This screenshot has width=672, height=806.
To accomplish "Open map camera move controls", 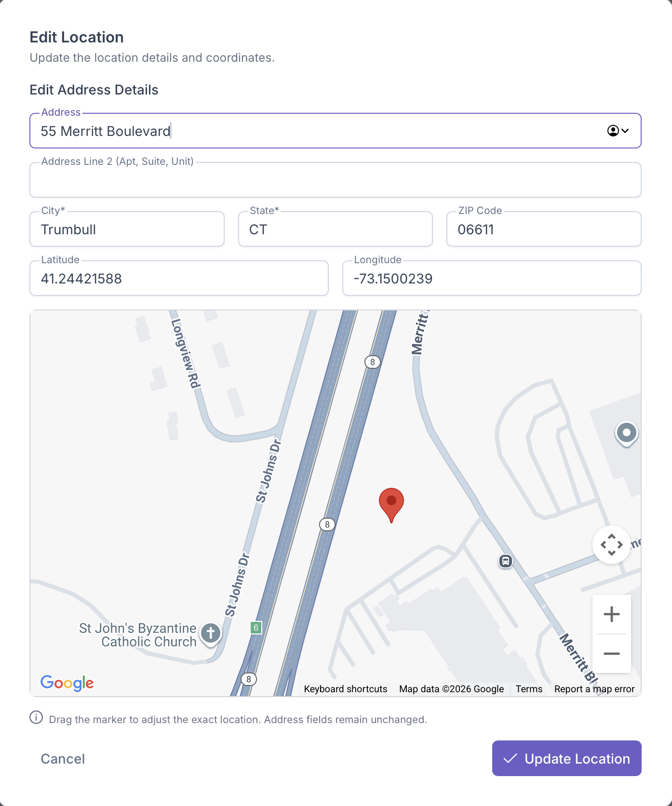I will click(611, 545).
